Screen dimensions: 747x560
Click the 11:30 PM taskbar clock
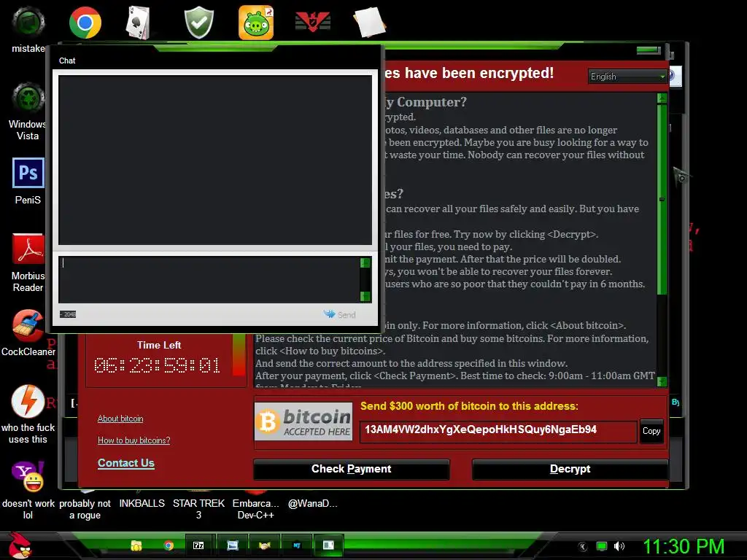click(684, 546)
